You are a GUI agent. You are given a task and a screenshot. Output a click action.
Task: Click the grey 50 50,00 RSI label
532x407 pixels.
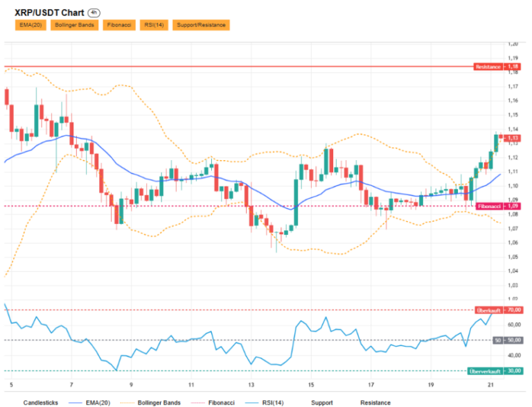[x=508, y=340]
